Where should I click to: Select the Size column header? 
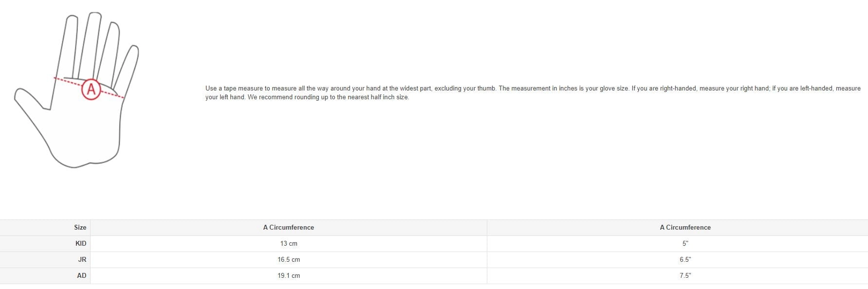point(80,227)
